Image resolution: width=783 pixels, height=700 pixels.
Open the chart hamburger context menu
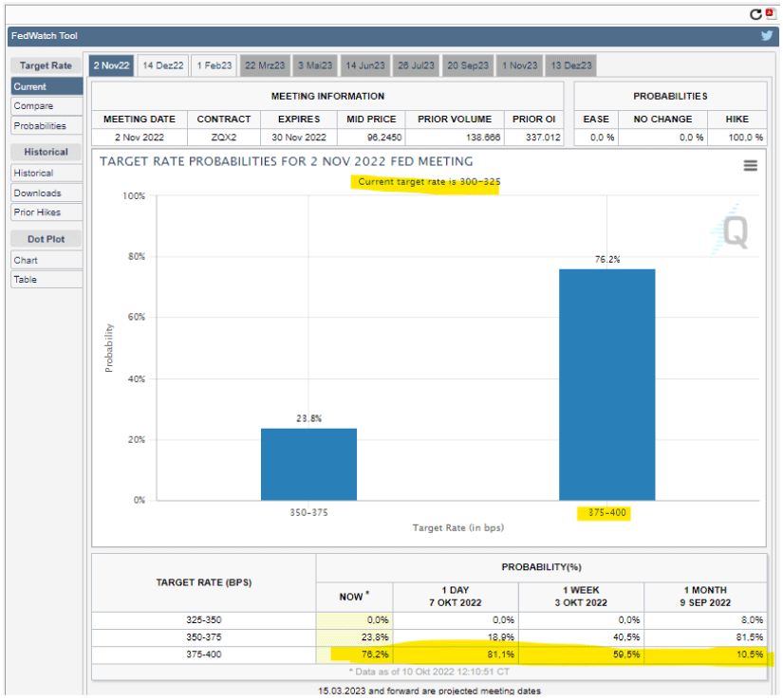[751, 165]
